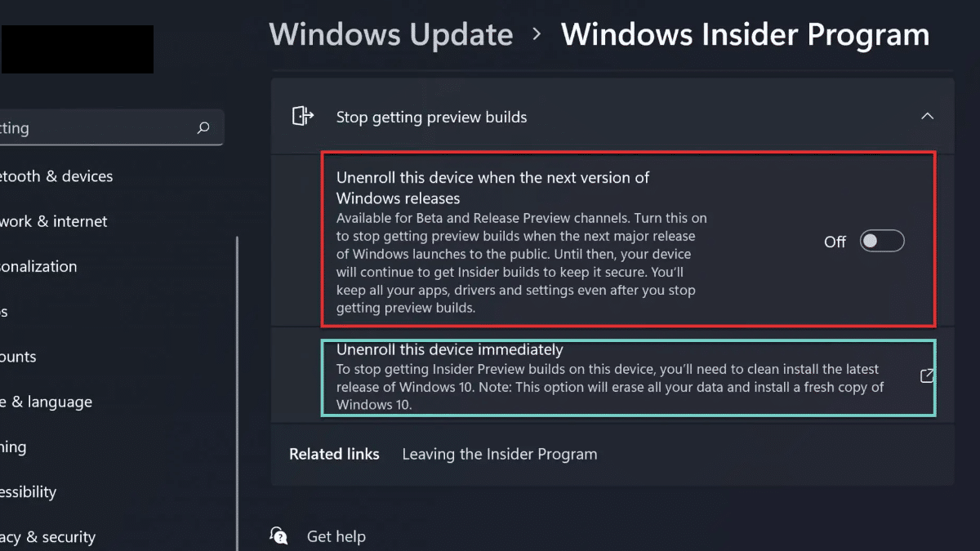Collapse the Stop getting preview builds section chevron
This screenshot has height=551, width=980.
pyautogui.click(x=927, y=117)
